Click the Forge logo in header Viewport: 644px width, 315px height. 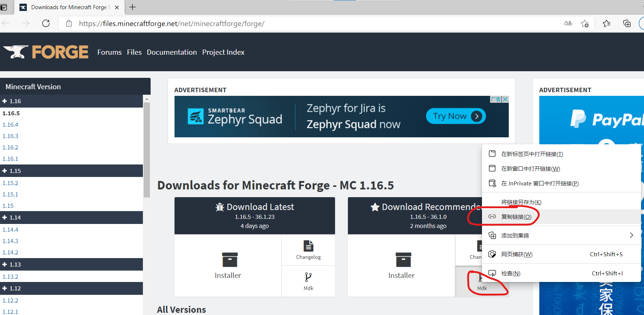46,52
